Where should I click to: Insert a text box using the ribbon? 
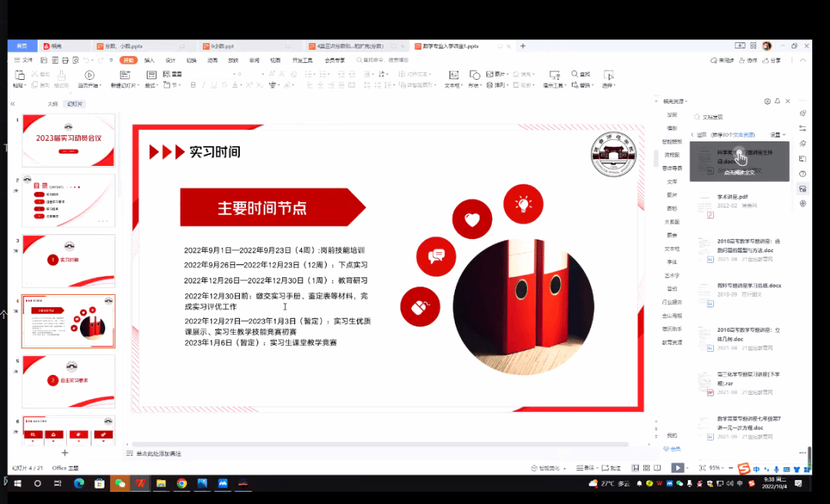(453, 75)
